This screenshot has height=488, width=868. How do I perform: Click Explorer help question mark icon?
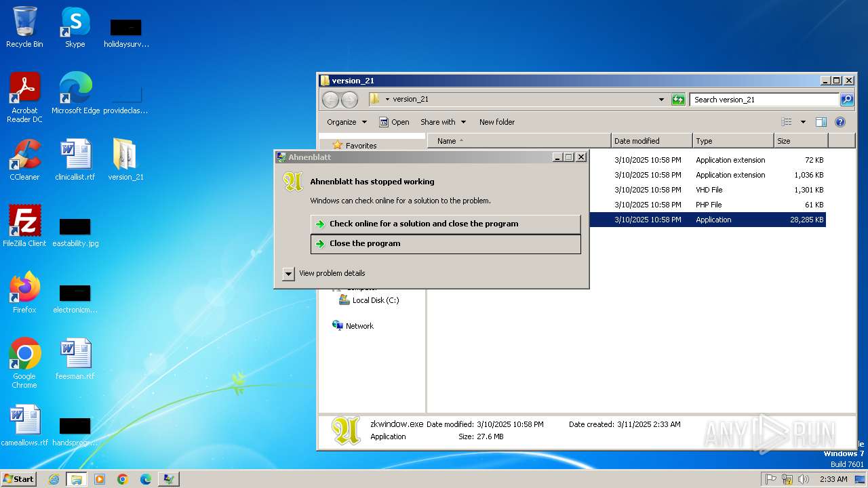coord(840,122)
